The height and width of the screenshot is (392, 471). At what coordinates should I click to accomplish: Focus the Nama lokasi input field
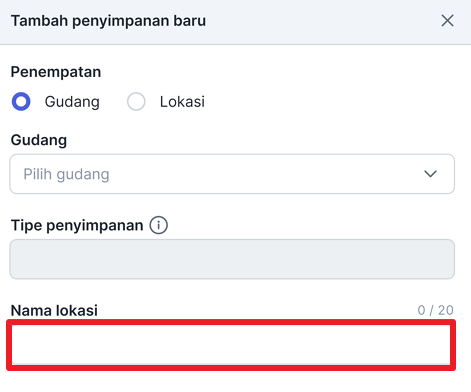tap(231, 345)
